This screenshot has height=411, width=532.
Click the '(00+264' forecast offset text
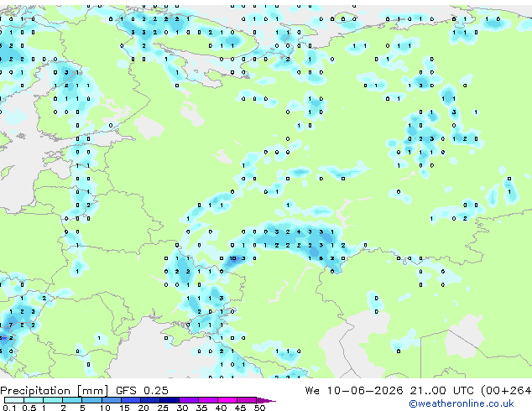coord(506,391)
